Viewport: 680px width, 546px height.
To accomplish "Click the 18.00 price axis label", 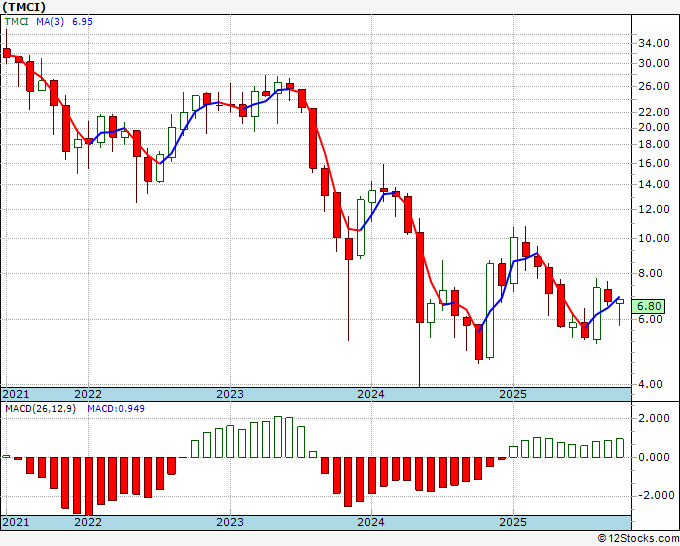I will pos(654,144).
